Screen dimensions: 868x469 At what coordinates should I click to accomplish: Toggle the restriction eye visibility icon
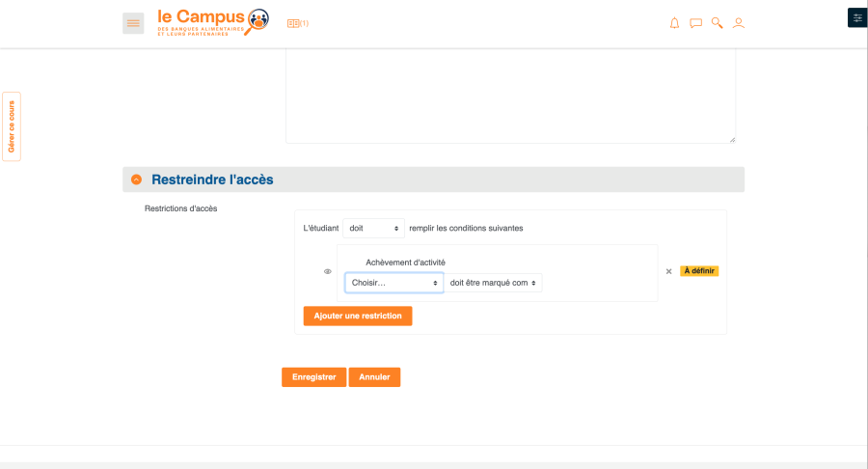tap(328, 271)
